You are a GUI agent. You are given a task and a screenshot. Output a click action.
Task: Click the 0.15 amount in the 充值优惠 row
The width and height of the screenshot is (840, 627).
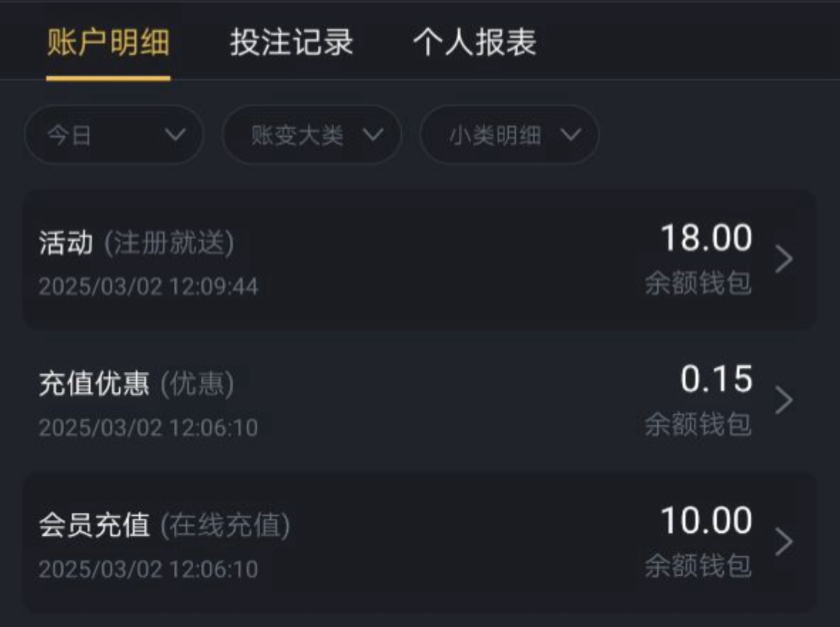(x=716, y=379)
